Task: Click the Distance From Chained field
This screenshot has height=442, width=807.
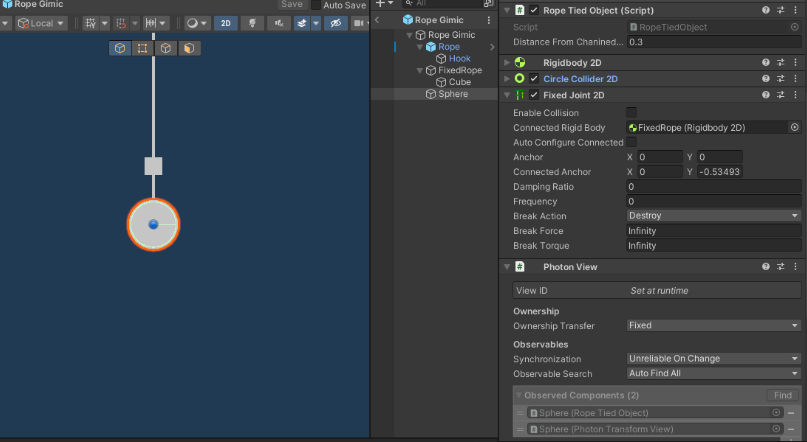Action: pos(714,42)
